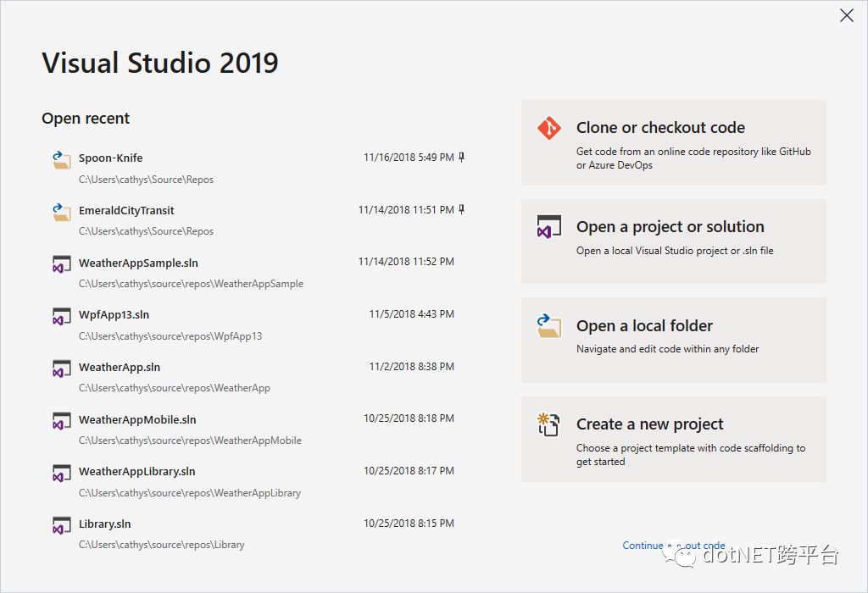Open WpfApp13.sln from recents
The width and height of the screenshot is (868, 593).
click(x=259, y=325)
